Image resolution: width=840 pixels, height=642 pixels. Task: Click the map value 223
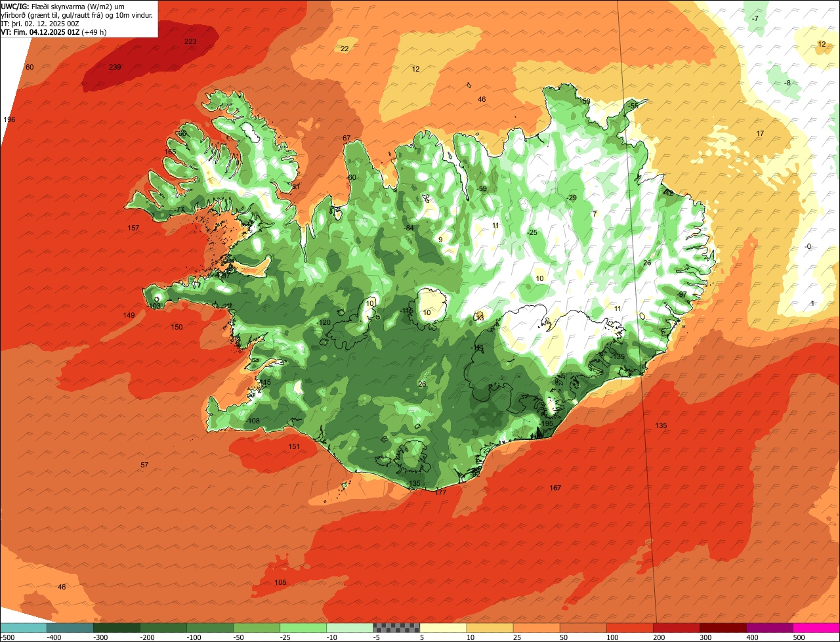point(190,41)
